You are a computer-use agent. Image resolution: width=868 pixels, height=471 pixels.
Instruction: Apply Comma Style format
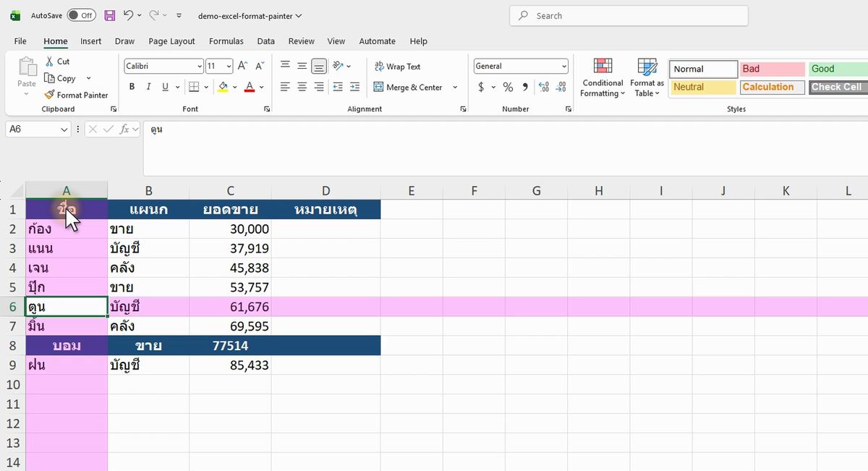coord(524,87)
